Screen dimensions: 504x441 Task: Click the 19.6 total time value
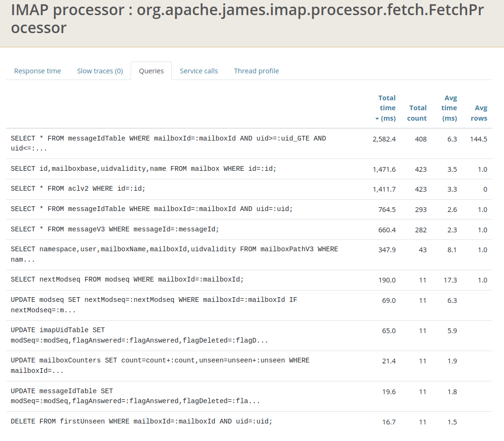pyautogui.click(x=389, y=392)
